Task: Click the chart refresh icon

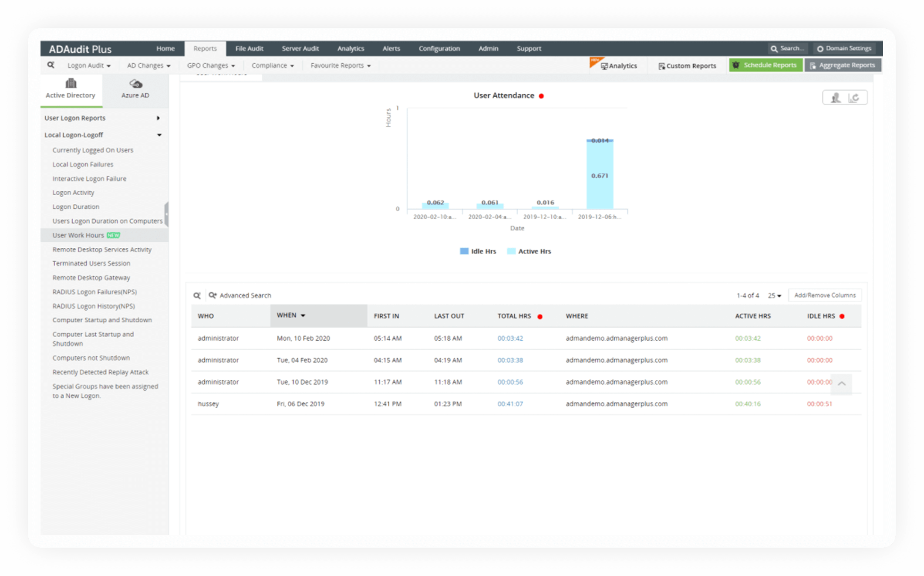Action: [854, 98]
